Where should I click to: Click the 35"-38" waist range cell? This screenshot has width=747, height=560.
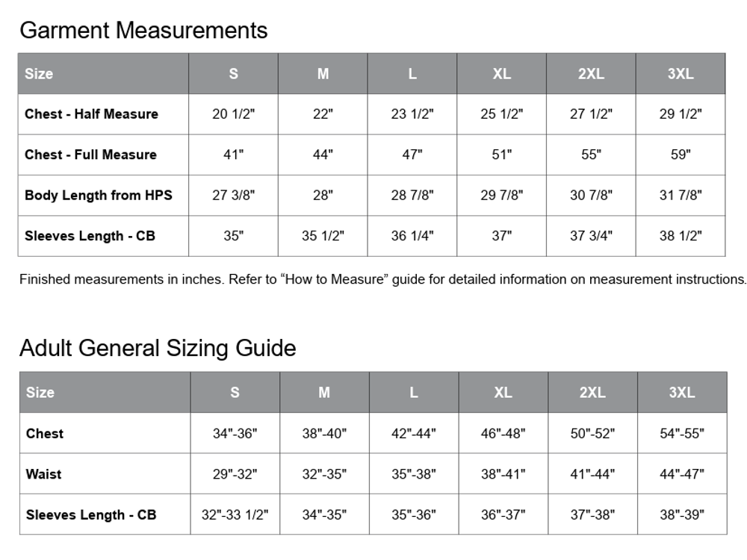click(x=414, y=474)
